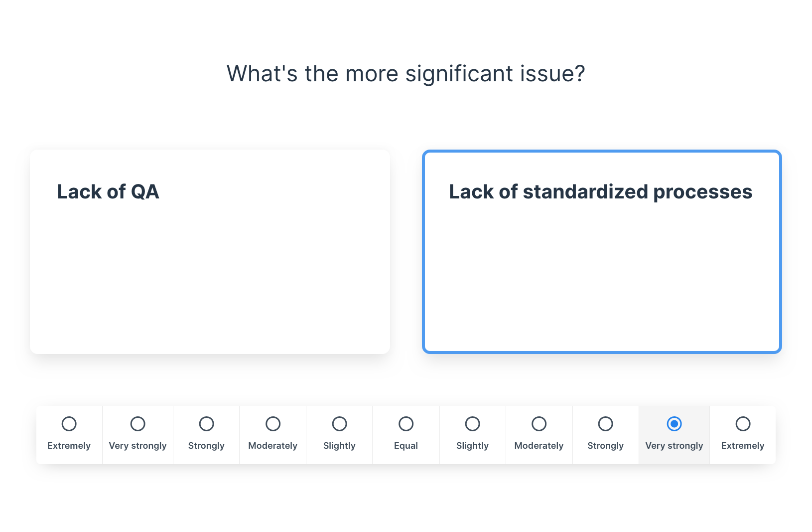Click the left 'Very strongly' label
The image size is (812, 532).
(138, 446)
